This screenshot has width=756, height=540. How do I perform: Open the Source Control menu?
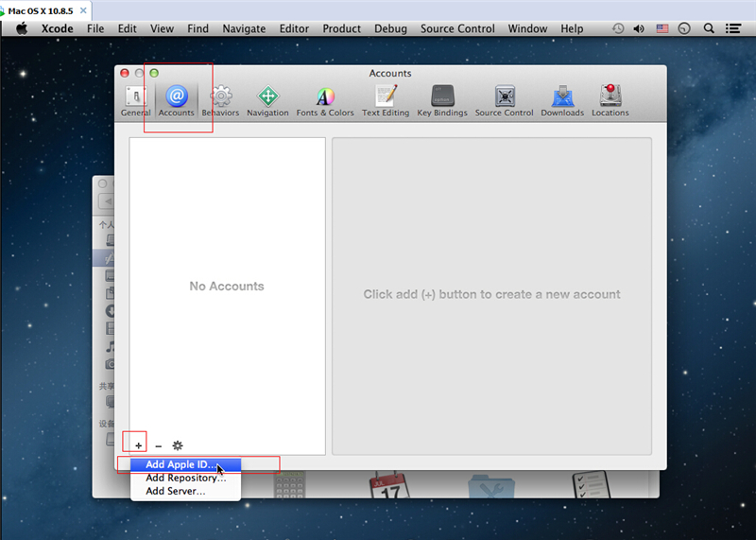point(457,28)
